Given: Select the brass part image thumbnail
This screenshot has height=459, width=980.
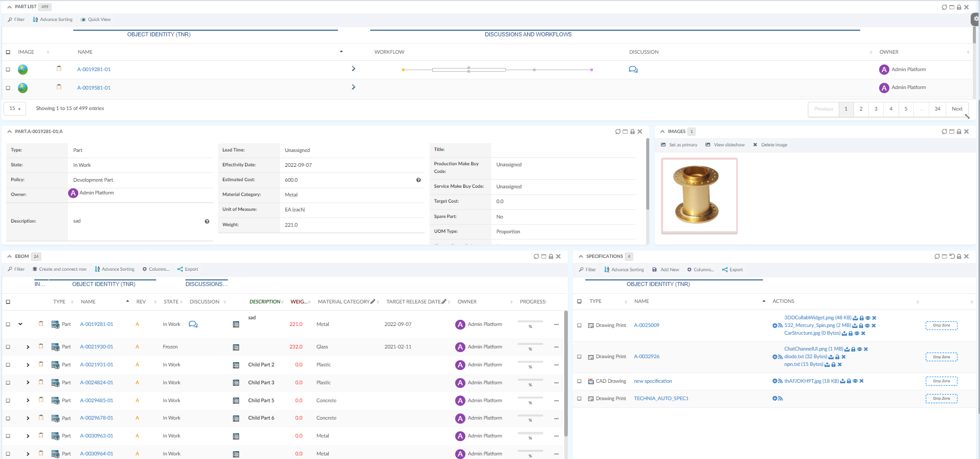Looking at the screenshot, I should pos(699,195).
